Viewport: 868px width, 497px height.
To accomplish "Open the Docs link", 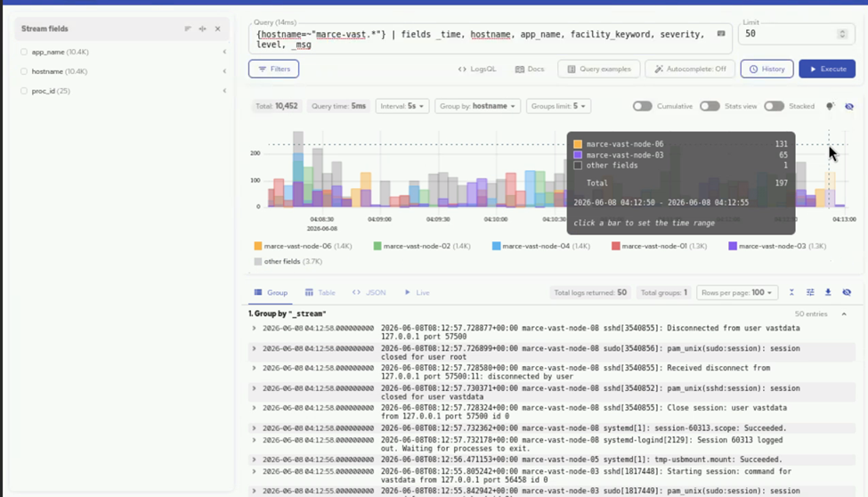I will click(x=530, y=69).
